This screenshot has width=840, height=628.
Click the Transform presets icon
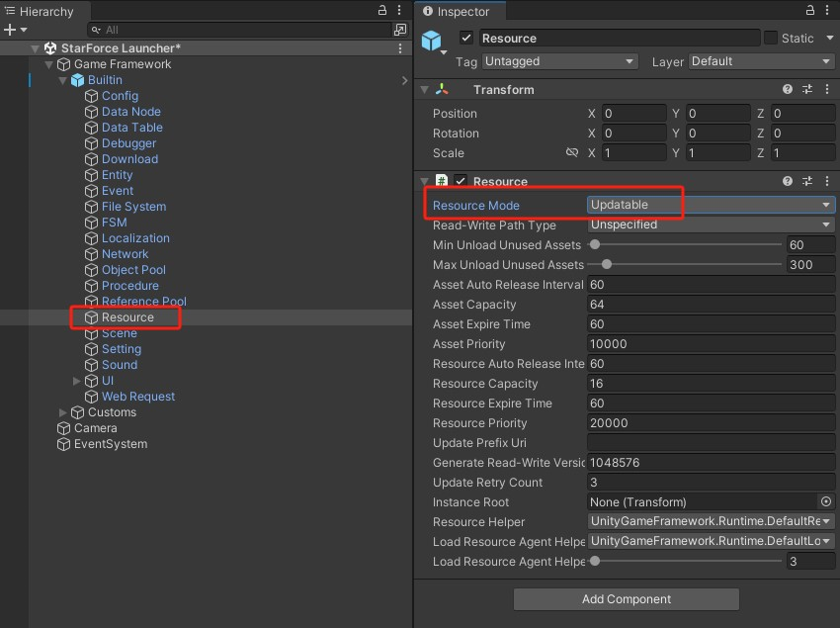tap(808, 89)
